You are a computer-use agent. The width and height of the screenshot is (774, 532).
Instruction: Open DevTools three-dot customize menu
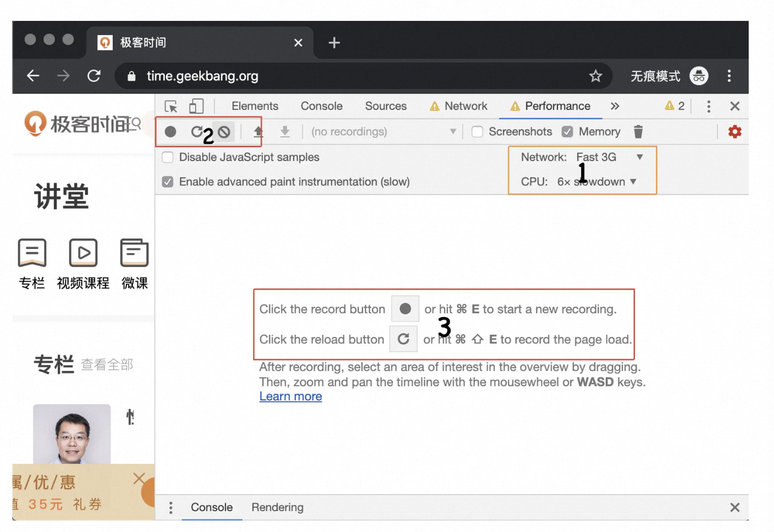709,106
